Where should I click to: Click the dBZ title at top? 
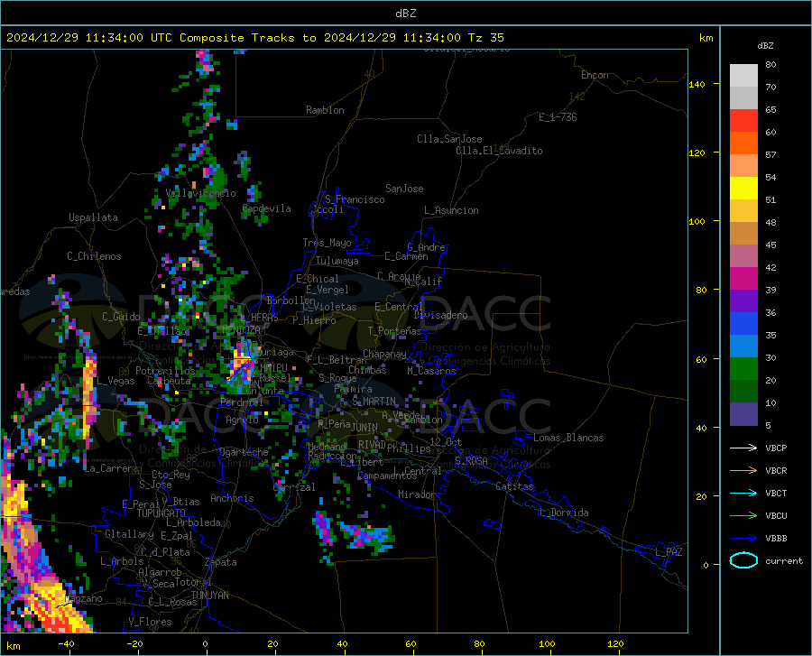tap(405, 14)
